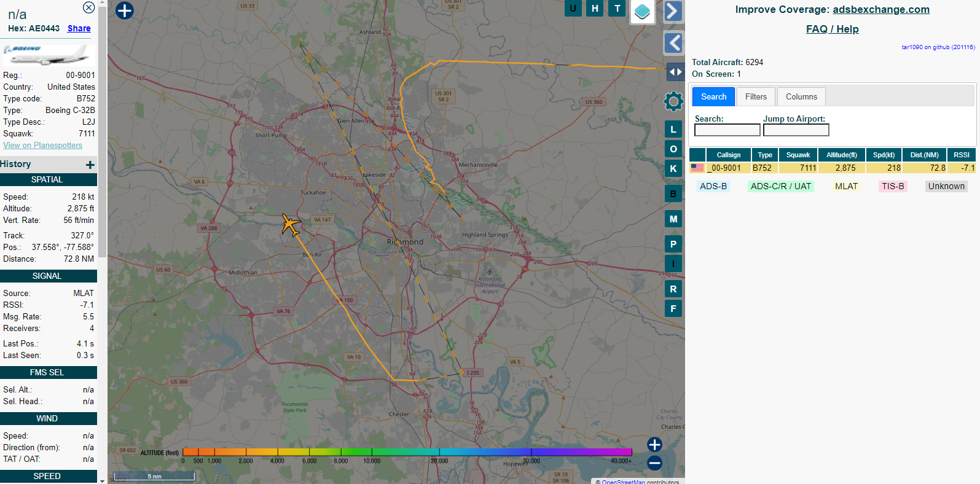
Task: Click the SPATIAL section header
Action: [x=48, y=179]
